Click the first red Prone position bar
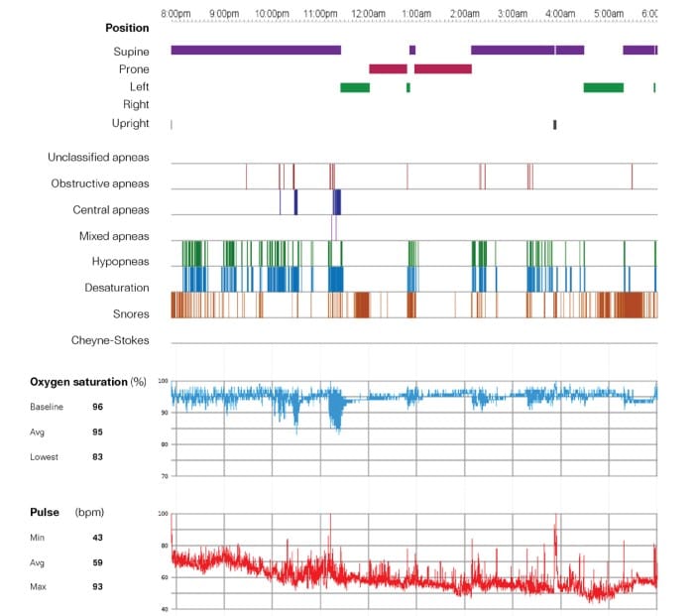698x616 pixels. click(388, 68)
